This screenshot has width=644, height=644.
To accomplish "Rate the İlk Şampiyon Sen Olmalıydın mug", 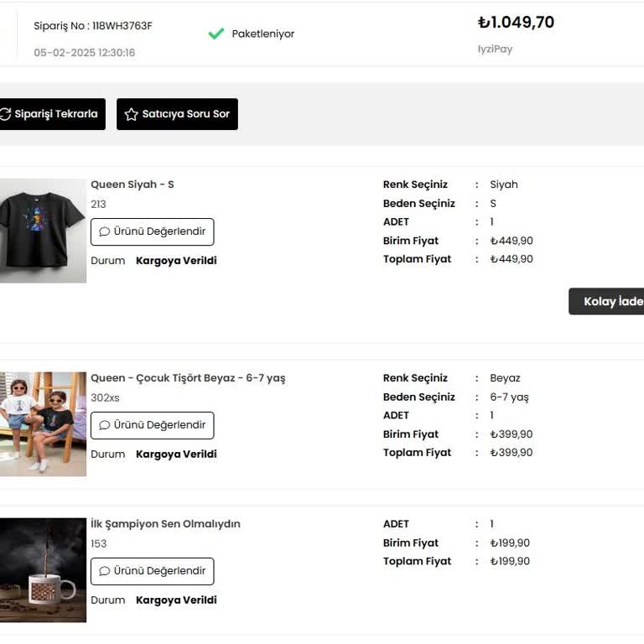I will [153, 571].
